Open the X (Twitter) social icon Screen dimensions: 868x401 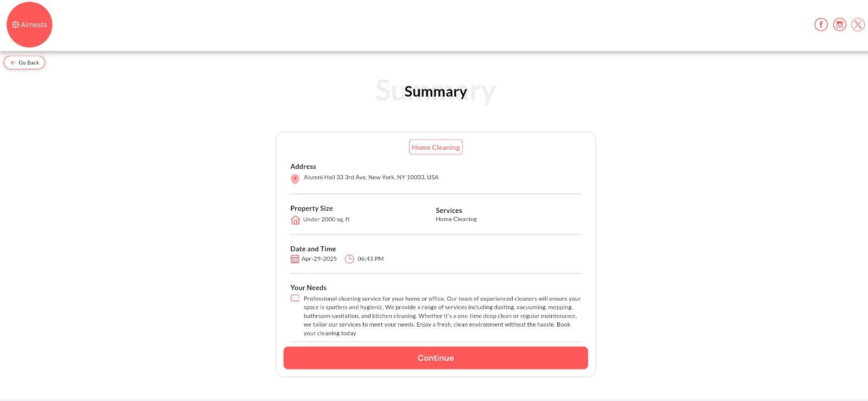tap(858, 24)
